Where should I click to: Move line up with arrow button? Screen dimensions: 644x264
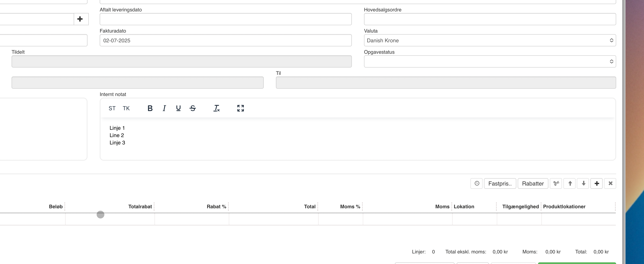[570, 184]
